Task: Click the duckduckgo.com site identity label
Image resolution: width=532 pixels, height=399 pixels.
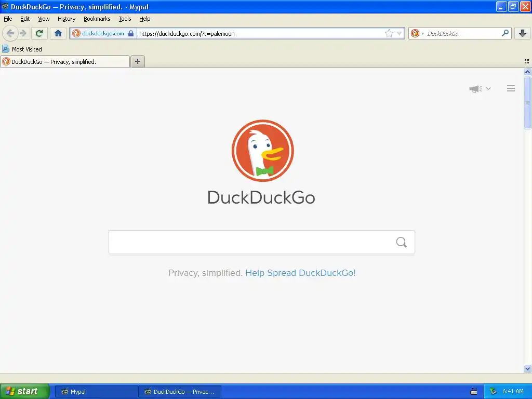Action: click(103, 33)
